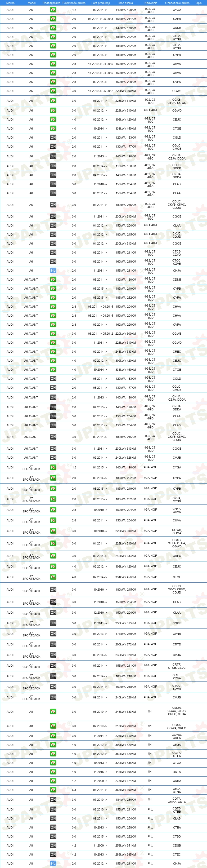
Task: Click diesel ON icon in A8 CTBD row
Action: (x=53, y=837)
